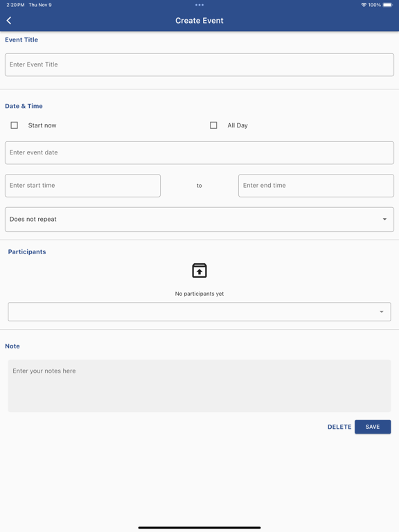Tap the Create Event header title
399x532 pixels.
click(x=199, y=20)
